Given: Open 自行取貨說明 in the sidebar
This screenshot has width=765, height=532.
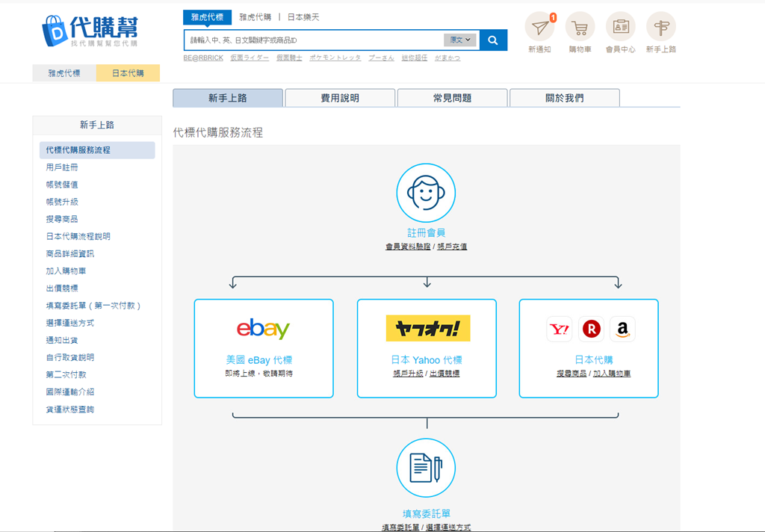Looking at the screenshot, I should [x=69, y=357].
